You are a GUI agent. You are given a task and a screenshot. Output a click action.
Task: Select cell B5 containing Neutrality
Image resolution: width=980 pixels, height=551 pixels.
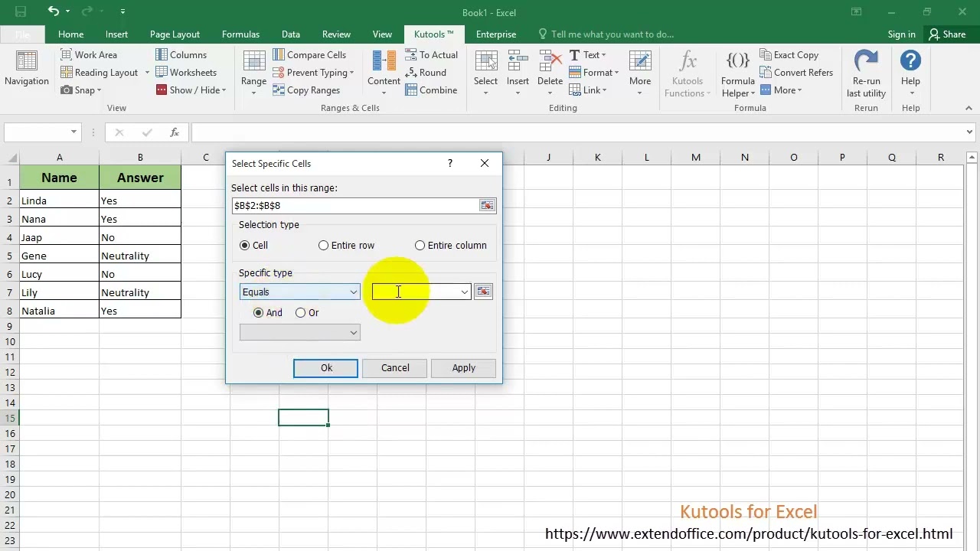(x=140, y=256)
